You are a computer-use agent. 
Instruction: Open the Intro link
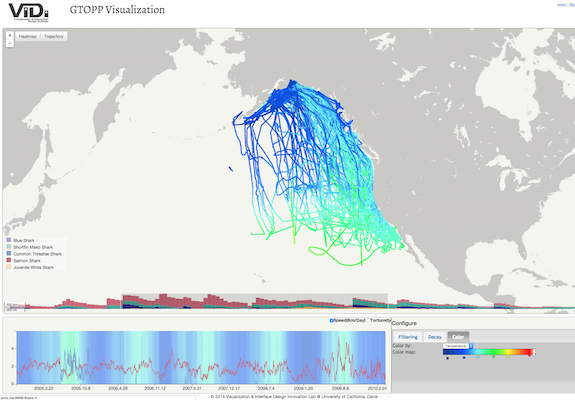[x=561, y=5]
